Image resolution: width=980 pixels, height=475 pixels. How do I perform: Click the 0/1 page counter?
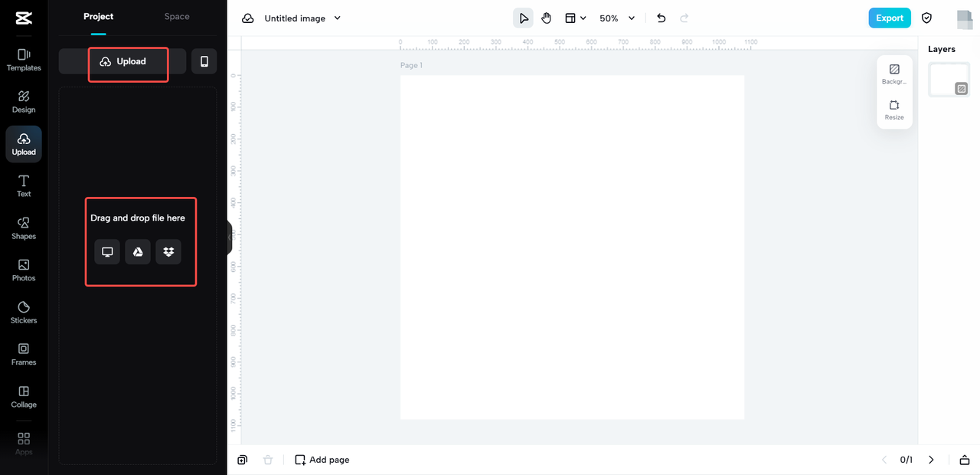[x=906, y=460]
